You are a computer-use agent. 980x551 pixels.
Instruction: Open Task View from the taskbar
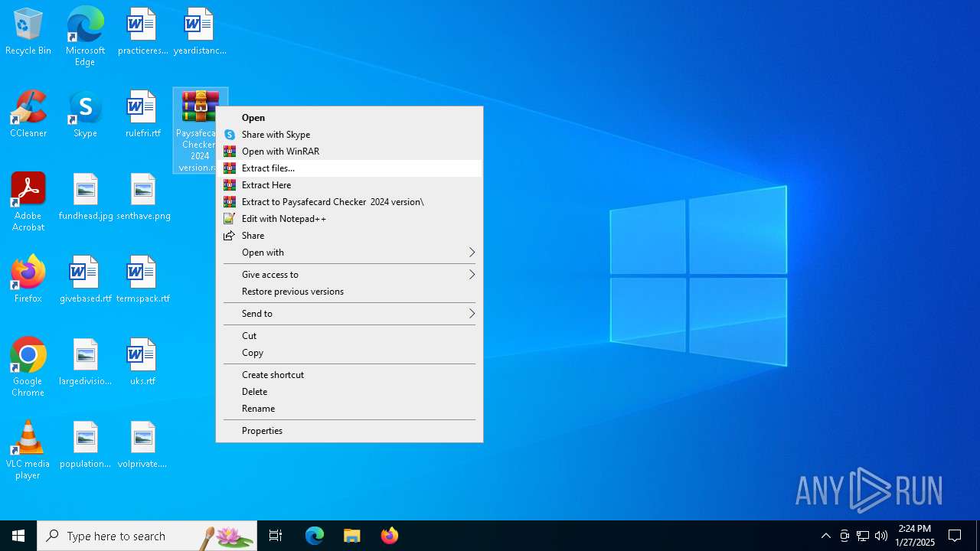point(276,536)
